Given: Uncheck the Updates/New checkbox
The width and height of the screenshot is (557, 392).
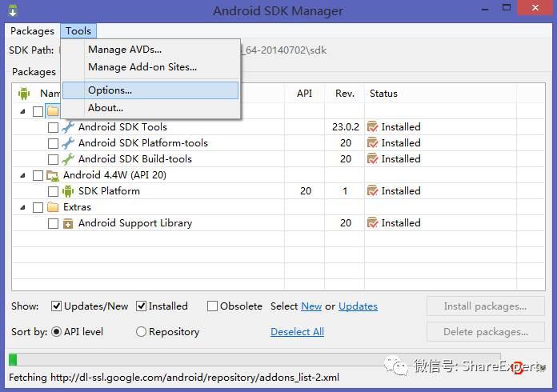Looking at the screenshot, I should click(57, 306).
